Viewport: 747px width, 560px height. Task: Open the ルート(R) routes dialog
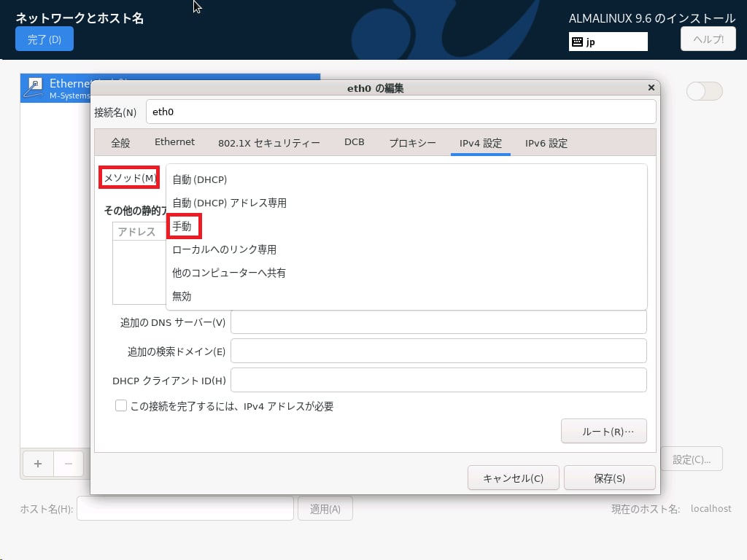603,431
